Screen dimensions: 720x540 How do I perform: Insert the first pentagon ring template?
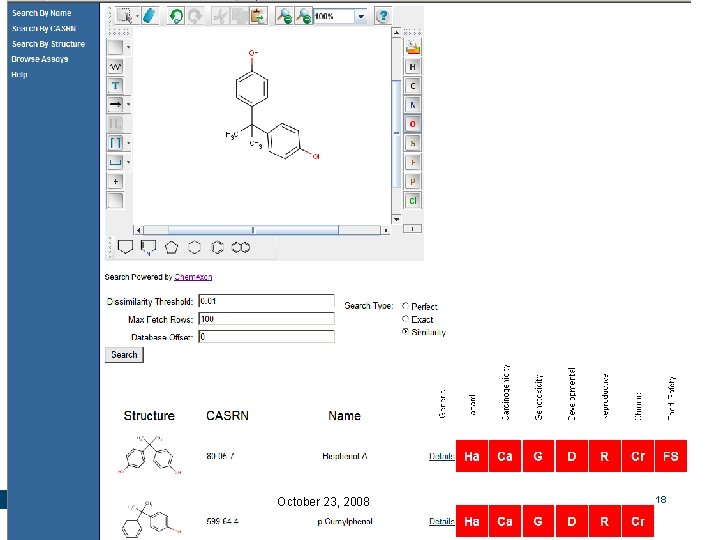tap(125, 247)
